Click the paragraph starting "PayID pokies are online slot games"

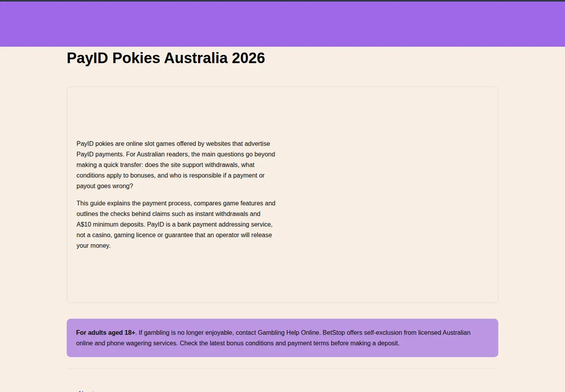click(177, 165)
